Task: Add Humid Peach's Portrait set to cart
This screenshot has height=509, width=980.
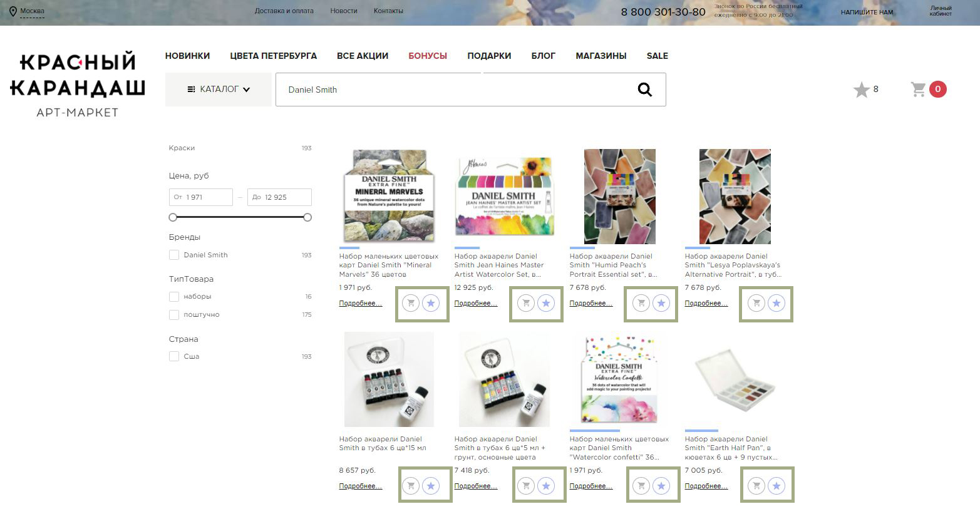Action: pyautogui.click(x=641, y=304)
